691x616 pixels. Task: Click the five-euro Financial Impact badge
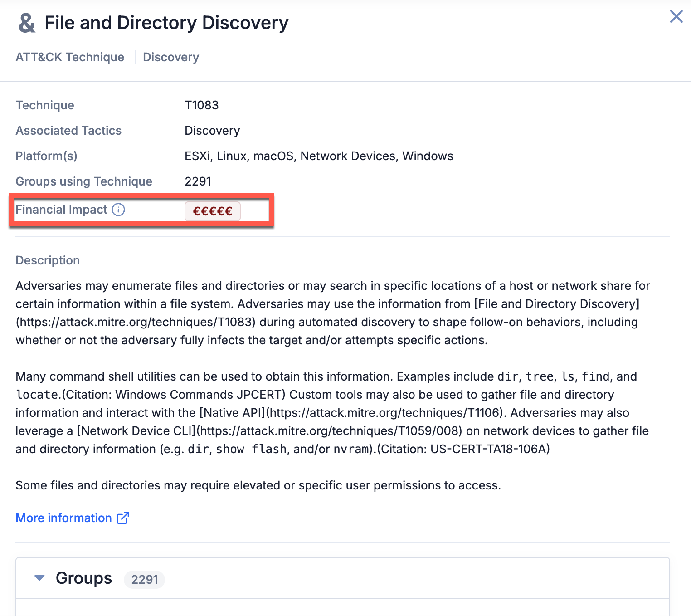[x=212, y=211]
